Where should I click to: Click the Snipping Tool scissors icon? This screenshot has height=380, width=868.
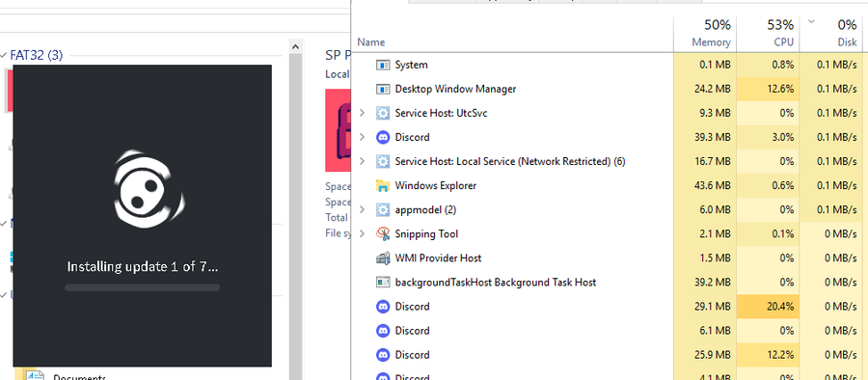pos(383,233)
